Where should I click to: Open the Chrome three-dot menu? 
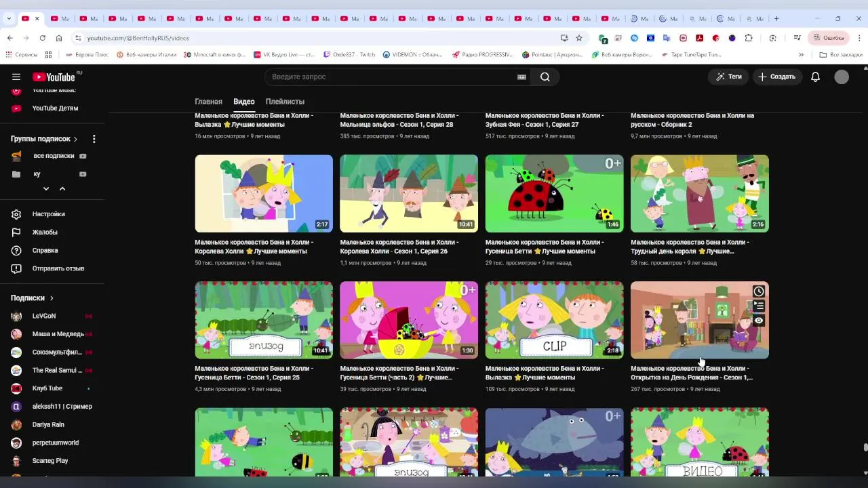pyautogui.click(x=859, y=38)
